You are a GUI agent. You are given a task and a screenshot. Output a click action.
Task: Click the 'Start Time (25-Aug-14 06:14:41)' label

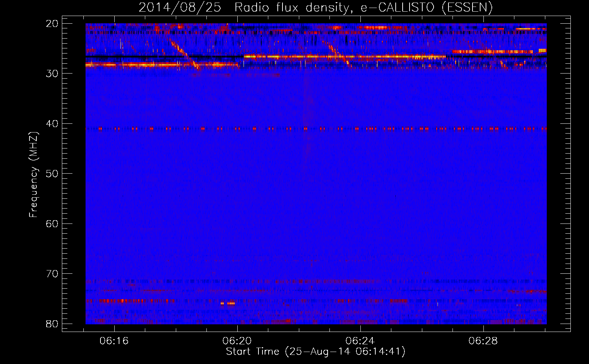(316, 352)
